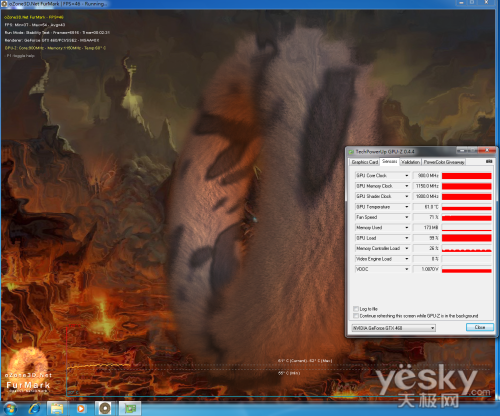Click the GPU-Z title bar application icon
Viewport: 500px width, 416px height.
click(x=351, y=152)
